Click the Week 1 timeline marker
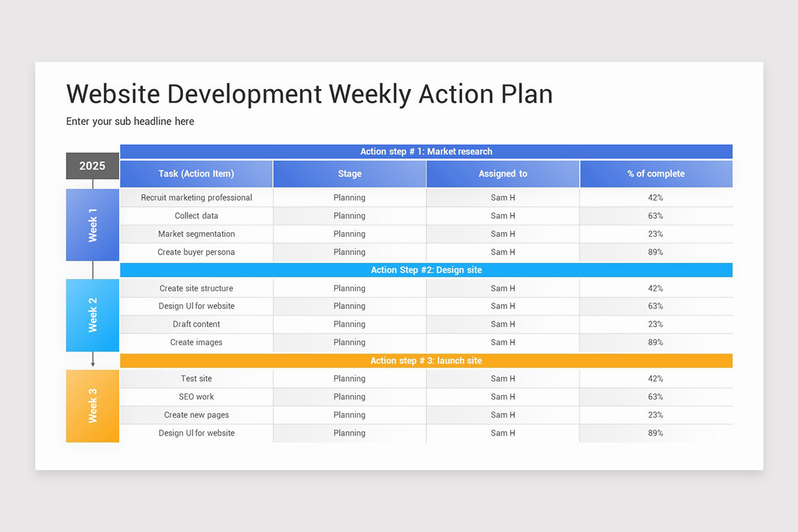This screenshot has width=798, height=532. (92, 224)
